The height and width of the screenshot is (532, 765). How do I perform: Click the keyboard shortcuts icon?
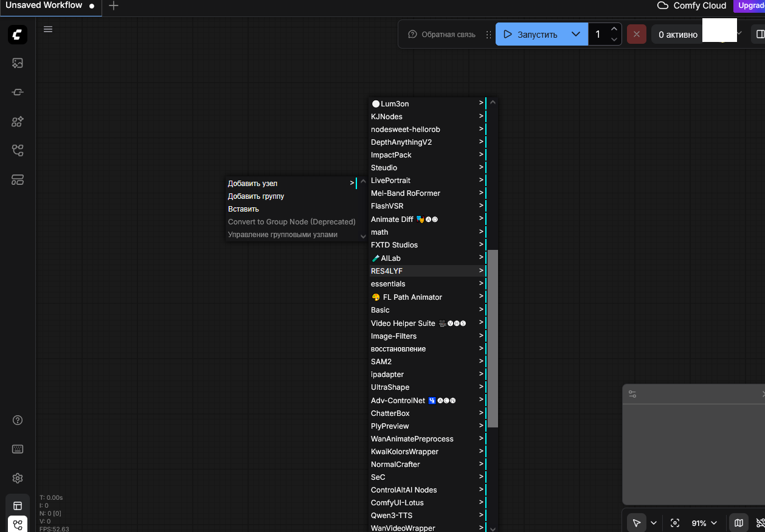18,449
